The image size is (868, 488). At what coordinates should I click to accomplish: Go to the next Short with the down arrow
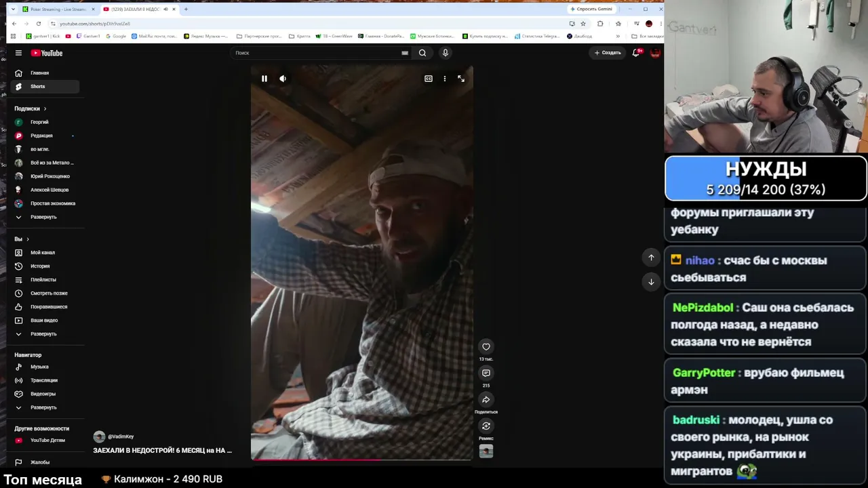click(x=651, y=281)
